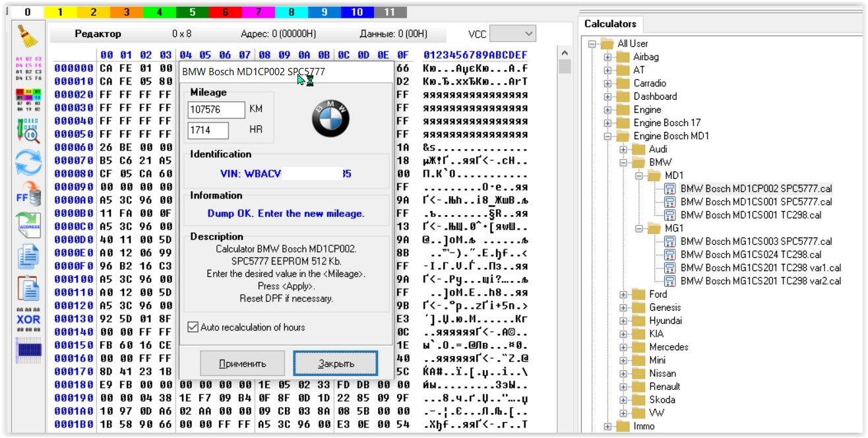Expand the Audi folder
This screenshot has width=868, height=438.
tap(623, 149)
